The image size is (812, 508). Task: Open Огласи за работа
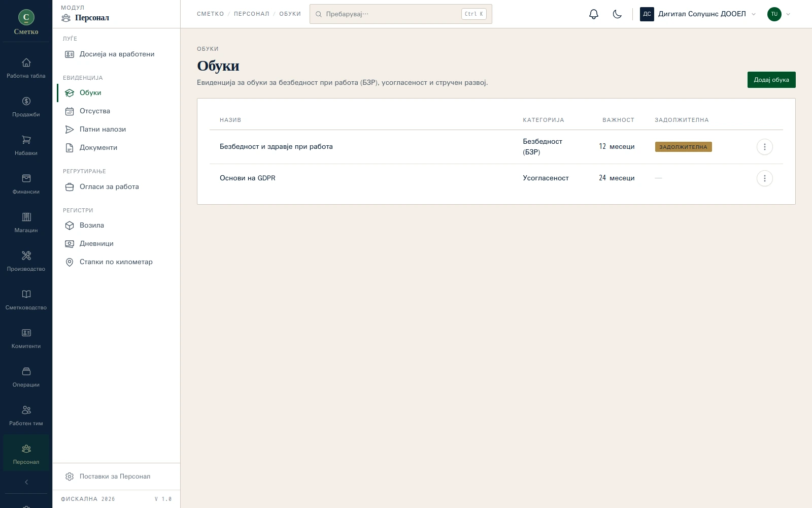point(116,187)
